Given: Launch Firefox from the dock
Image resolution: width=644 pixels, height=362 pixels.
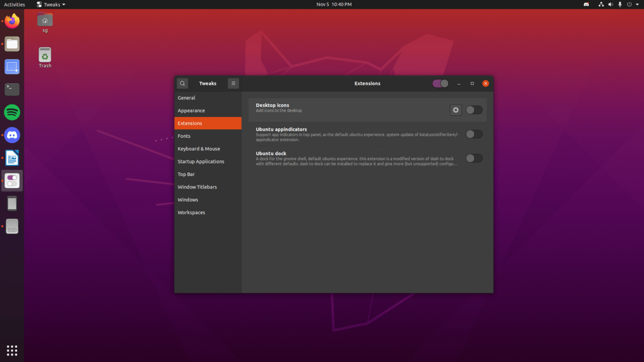Looking at the screenshot, I should coord(12,22).
